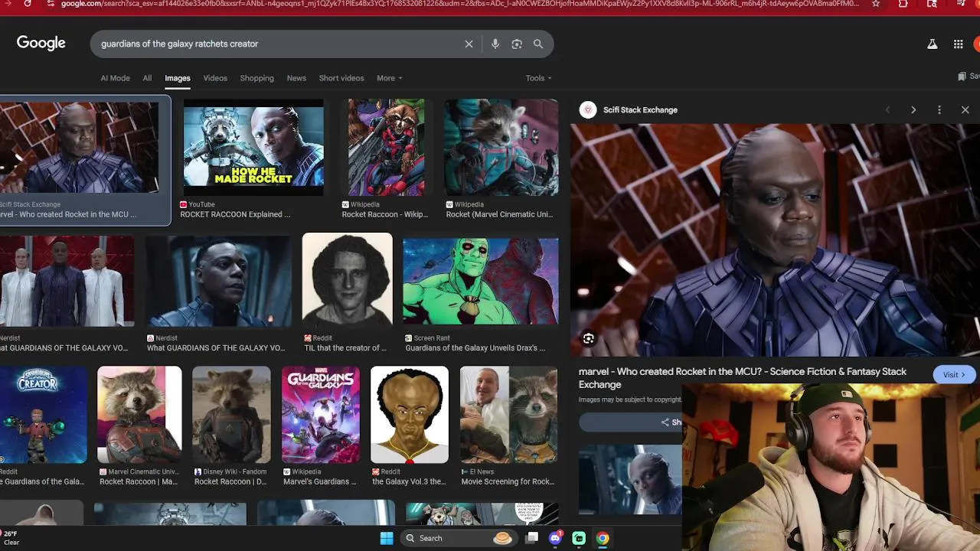Viewport: 980px width, 551px height.
Task: Open Marvel's Guardians game cover thumbnail
Action: (x=321, y=414)
